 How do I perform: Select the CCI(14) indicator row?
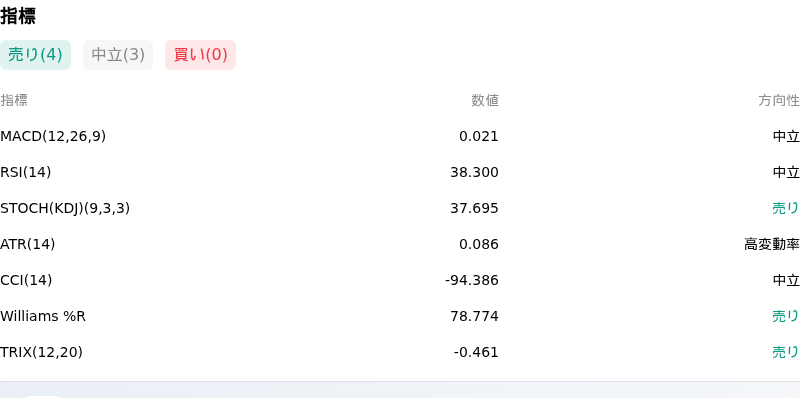(x=400, y=280)
